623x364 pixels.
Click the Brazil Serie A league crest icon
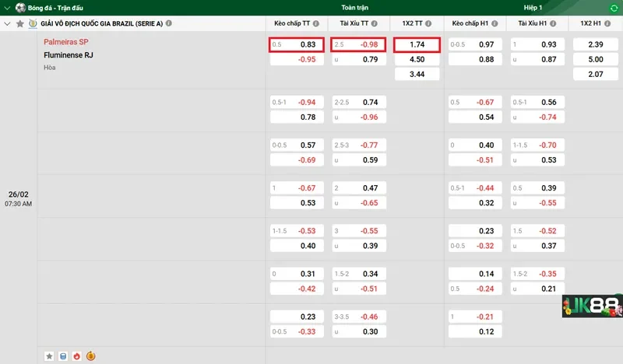[33, 23]
